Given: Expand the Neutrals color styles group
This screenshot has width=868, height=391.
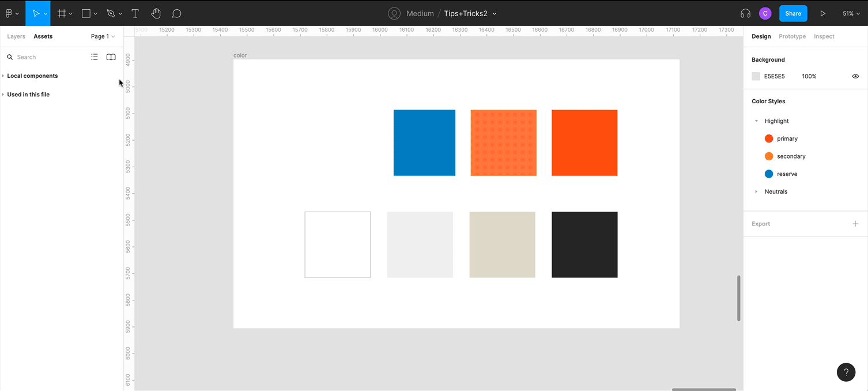Looking at the screenshot, I should (756, 191).
